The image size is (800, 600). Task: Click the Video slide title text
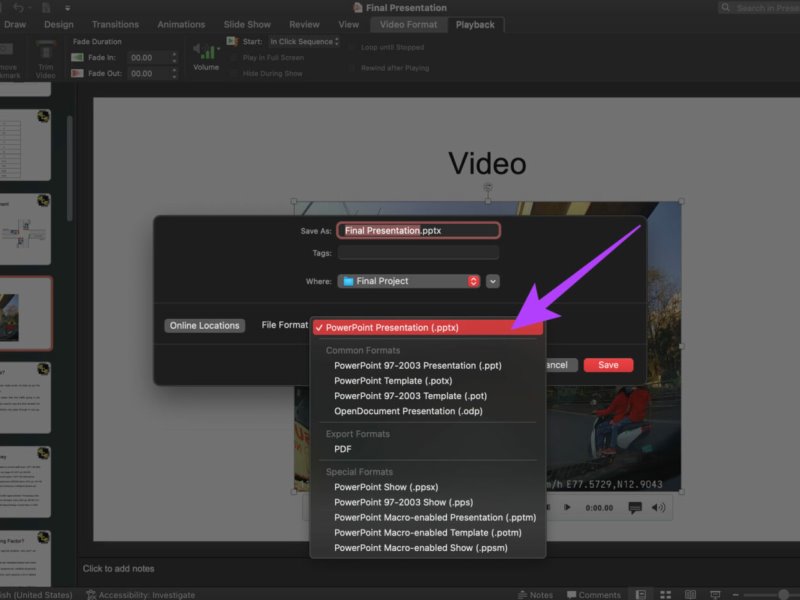487,164
